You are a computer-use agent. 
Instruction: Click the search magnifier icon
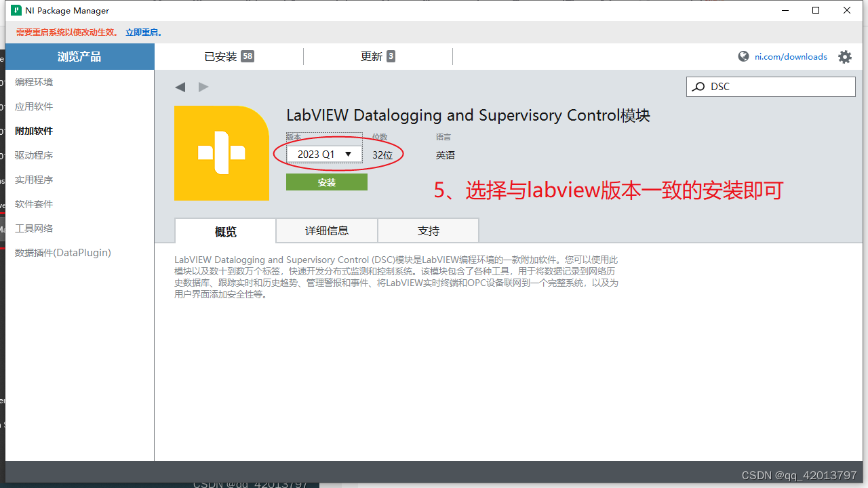(698, 87)
